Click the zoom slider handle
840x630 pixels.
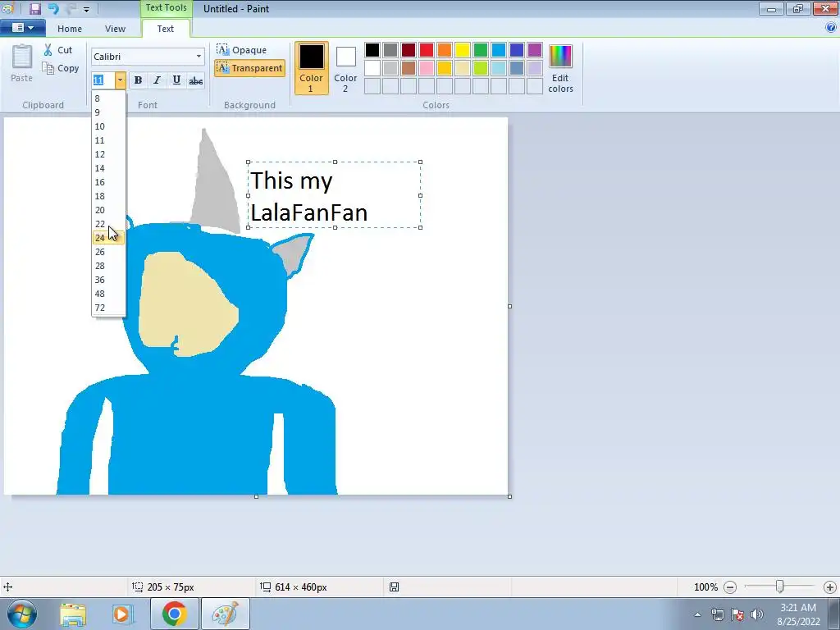tap(780, 587)
